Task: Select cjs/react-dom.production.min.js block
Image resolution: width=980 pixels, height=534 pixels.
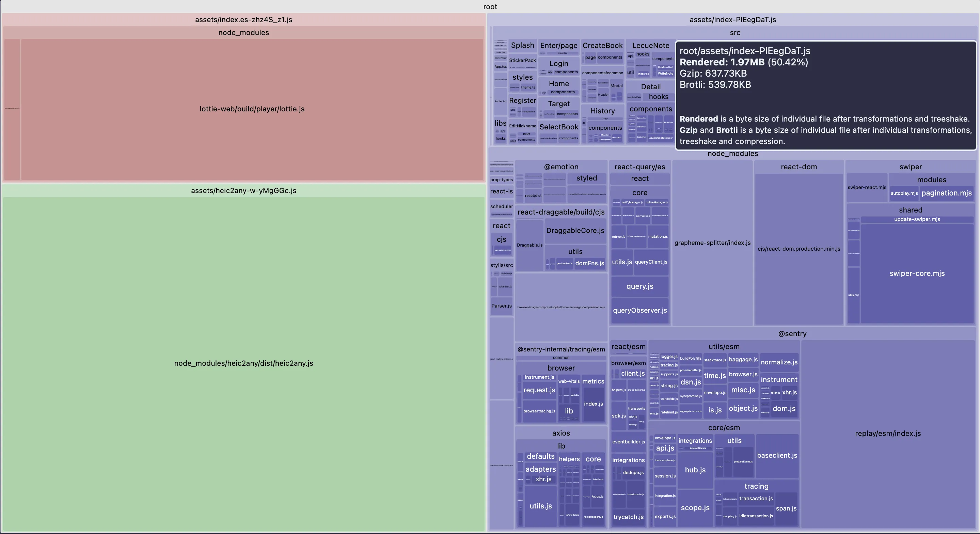Action: 799,249
